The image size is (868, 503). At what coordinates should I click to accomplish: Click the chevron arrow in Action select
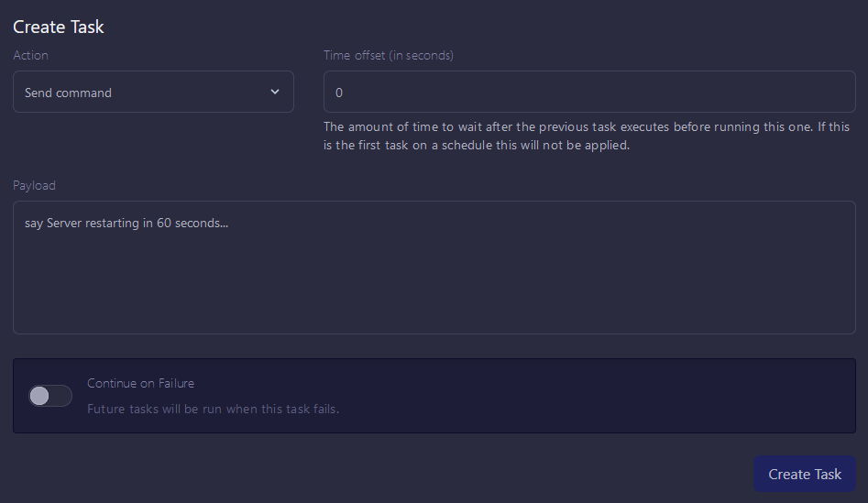[x=275, y=92]
